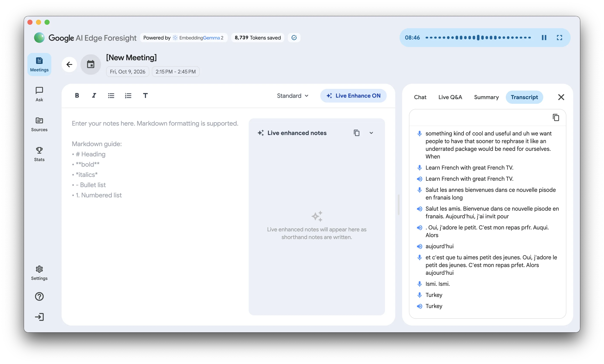This screenshot has width=604, height=364.
Task: Click the Fri, Oct 9, 2026 date chip
Action: point(127,72)
